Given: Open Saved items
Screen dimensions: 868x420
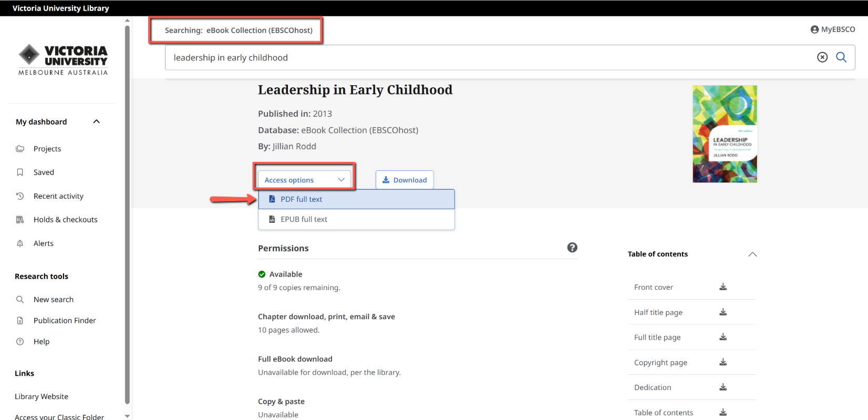Looking at the screenshot, I should [44, 172].
